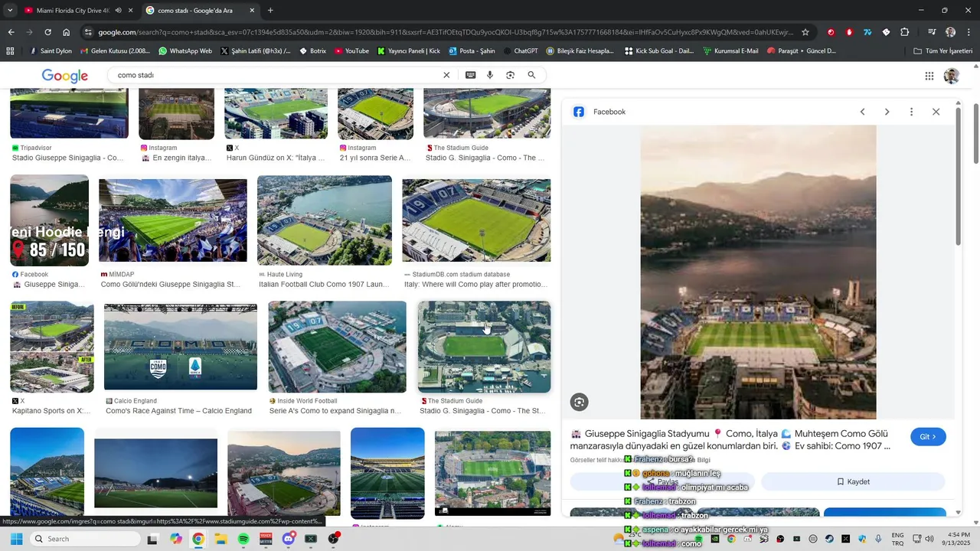Image resolution: width=980 pixels, height=551 pixels.
Task: Switch the ENG TRQ input language
Action: coord(897,539)
